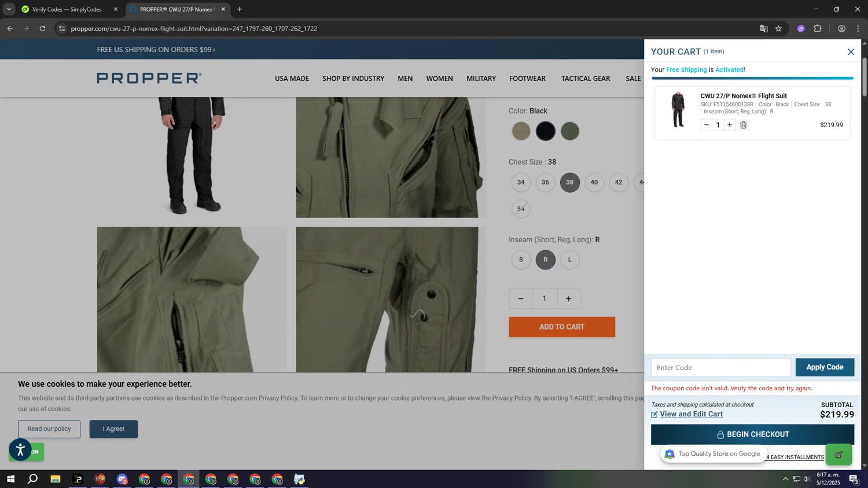Open TACTICAL GEAR menu
Screen dimensions: 868x488
click(x=586, y=79)
